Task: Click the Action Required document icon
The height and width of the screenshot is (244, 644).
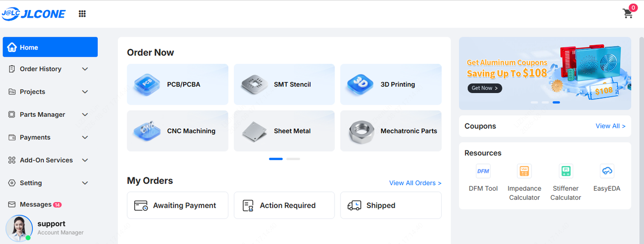Action: [248, 205]
